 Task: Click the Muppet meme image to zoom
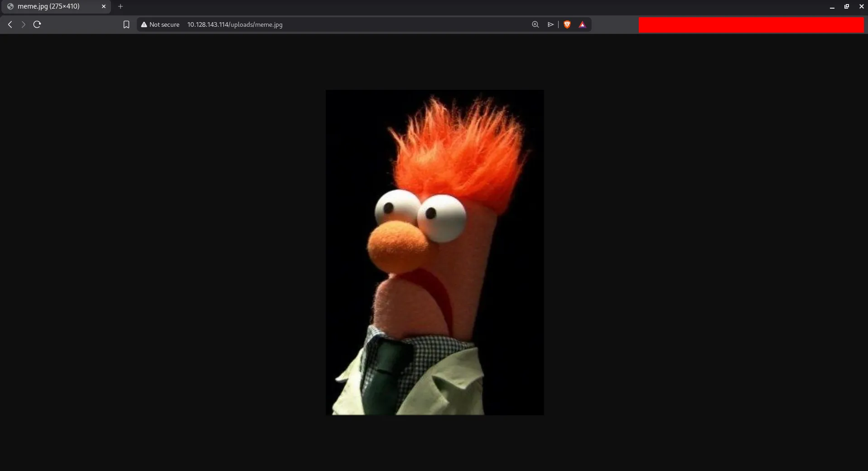click(x=434, y=252)
